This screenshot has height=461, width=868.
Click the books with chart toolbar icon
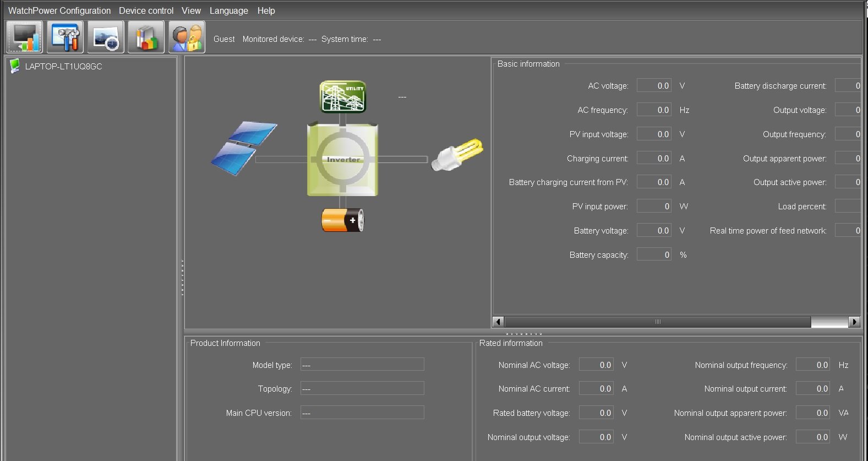[x=146, y=37]
